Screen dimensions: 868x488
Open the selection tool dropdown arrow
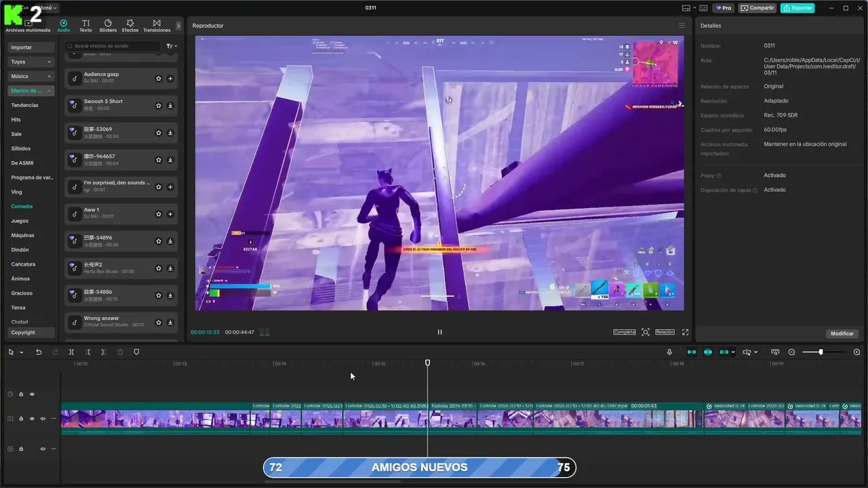pos(21,352)
